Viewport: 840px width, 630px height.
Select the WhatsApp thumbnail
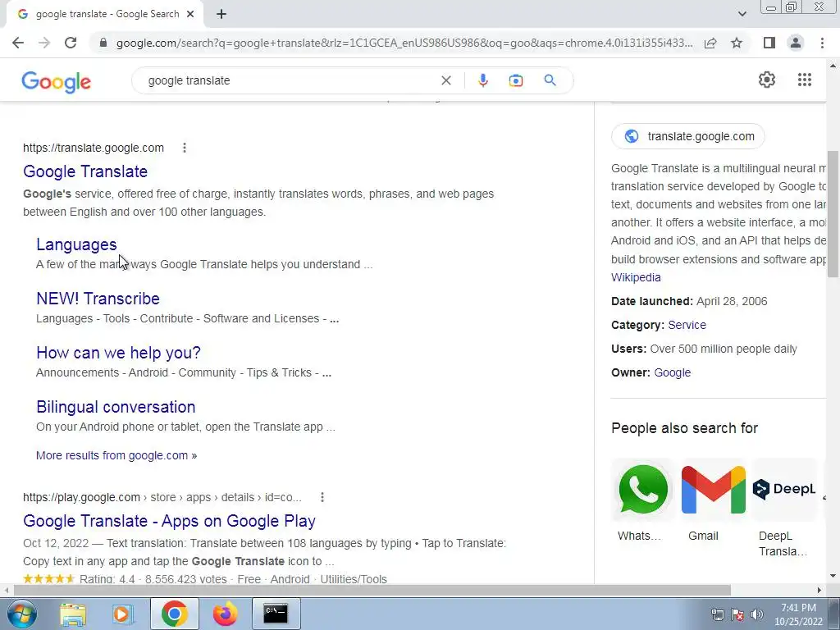point(642,489)
